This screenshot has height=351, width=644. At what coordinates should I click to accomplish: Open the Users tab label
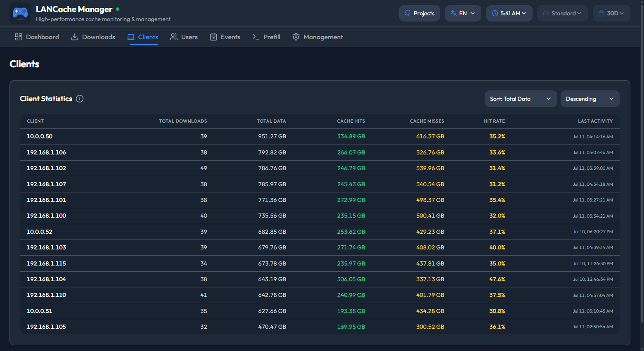click(189, 37)
